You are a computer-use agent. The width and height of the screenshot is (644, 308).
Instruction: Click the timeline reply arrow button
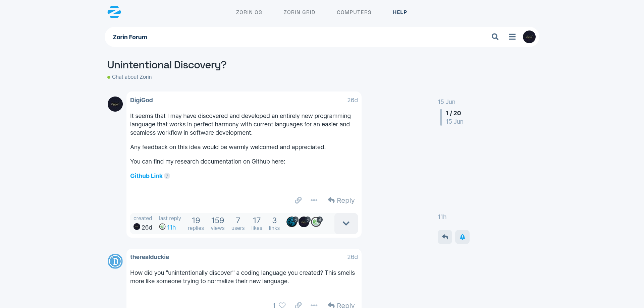coord(445,237)
